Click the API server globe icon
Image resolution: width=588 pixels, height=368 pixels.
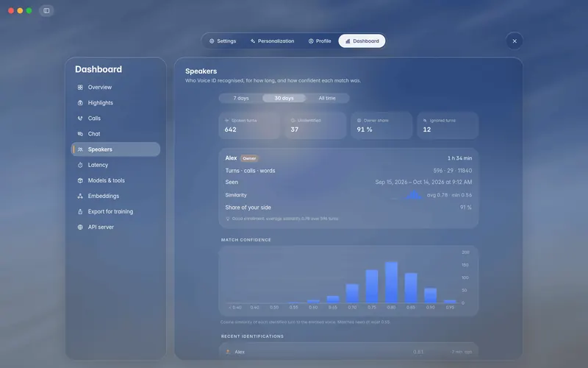click(80, 227)
